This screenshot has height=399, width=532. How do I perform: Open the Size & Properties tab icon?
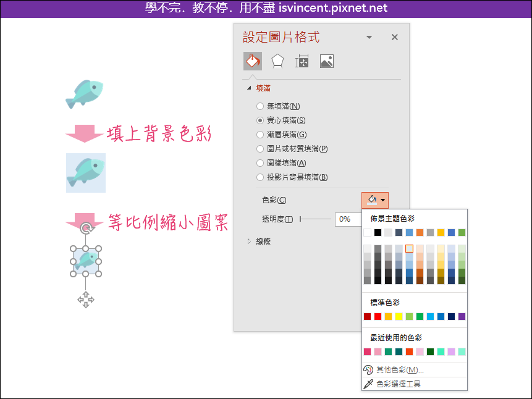(x=302, y=61)
